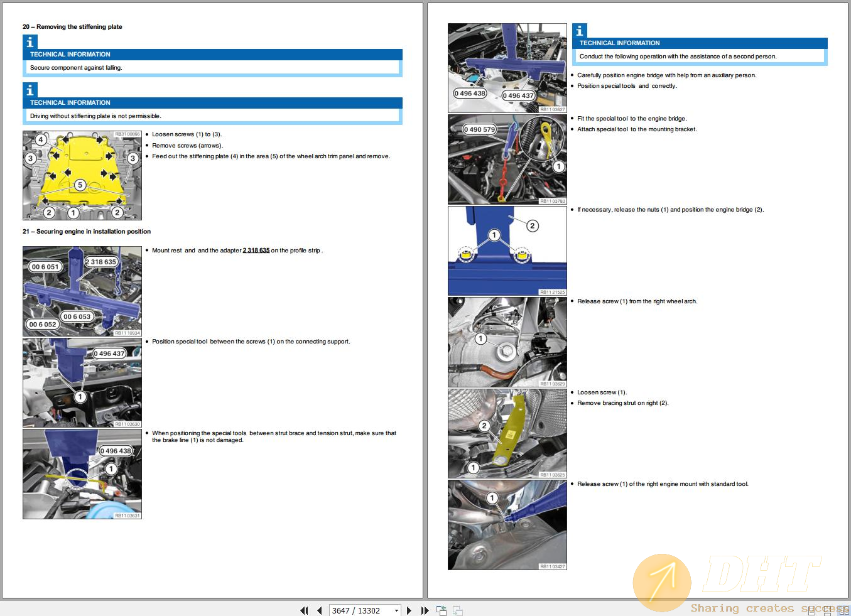Open the mounting bracket photo RB11 03783
Viewport: 851px width, 616px height.
[x=507, y=159]
